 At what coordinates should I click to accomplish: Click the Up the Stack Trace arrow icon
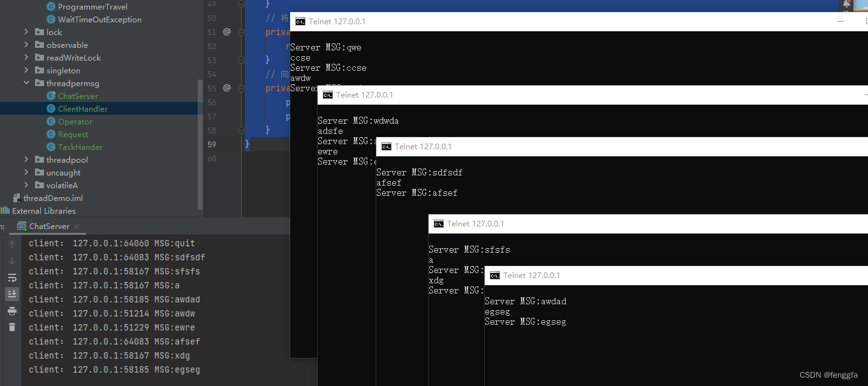click(12, 244)
